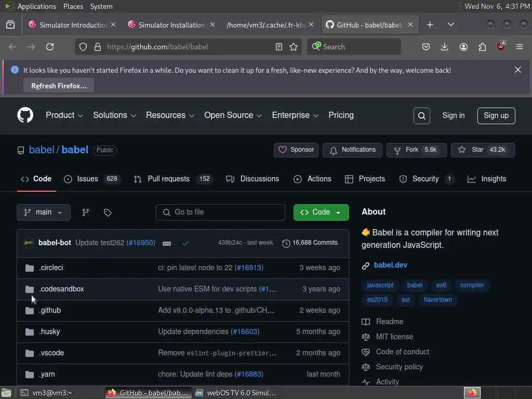
Task: Click the green commit status checkmark
Action: (185, 243)
